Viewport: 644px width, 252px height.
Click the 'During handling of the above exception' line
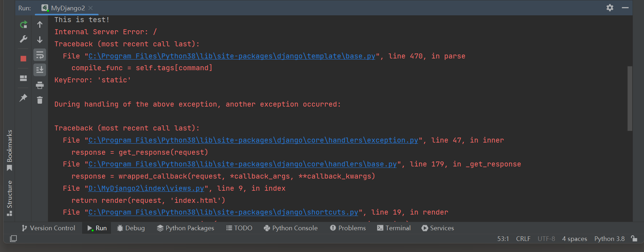tap(198, 104)
